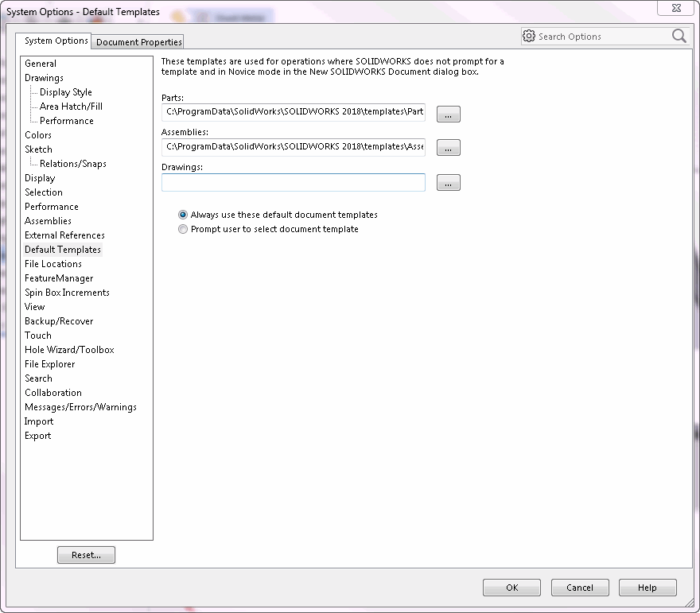Select External References option

click(64, 235)
